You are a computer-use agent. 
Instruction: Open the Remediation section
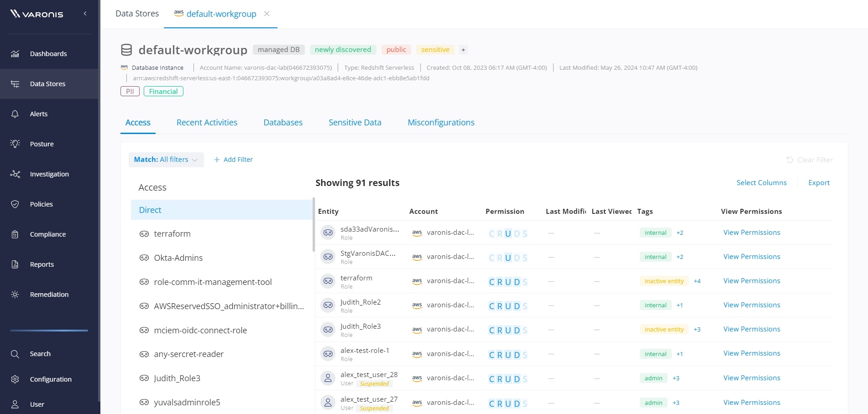point(48,294)
